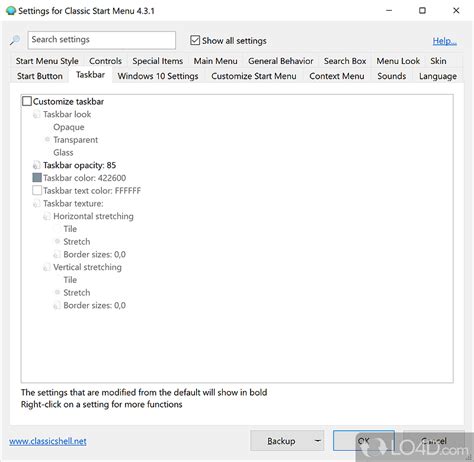
Task: Open the Menu Look tab
Action: click(x=398, y=61)
